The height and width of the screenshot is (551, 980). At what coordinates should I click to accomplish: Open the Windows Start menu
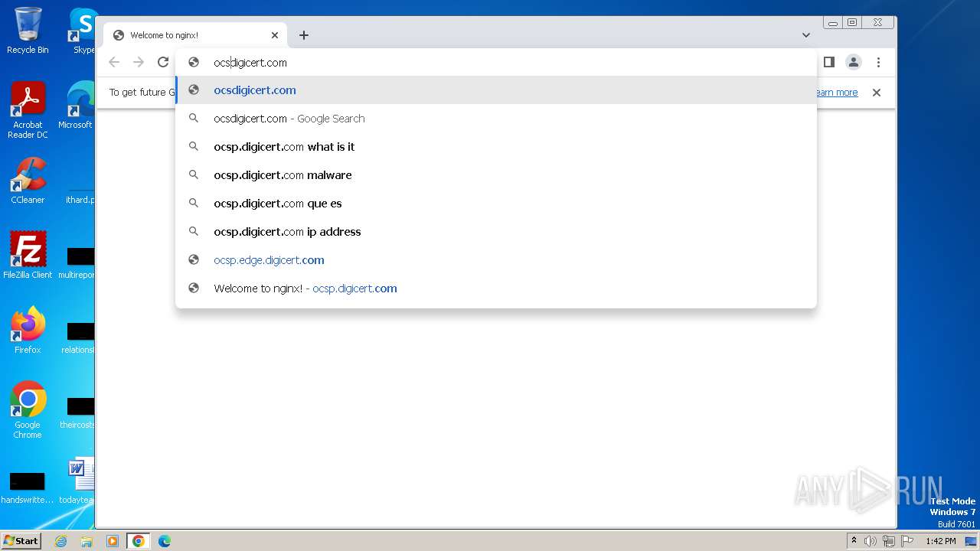tap(21, 541)
